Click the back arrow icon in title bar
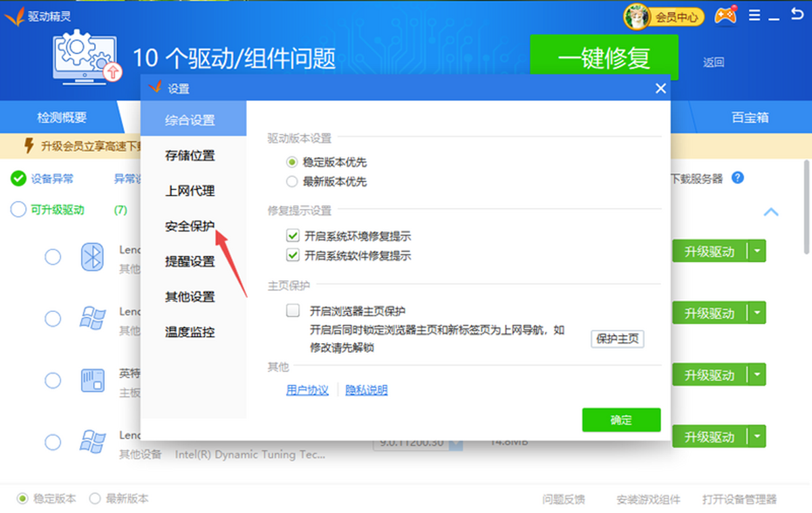Viewport: 812px width, 513px height. [797, 15]
